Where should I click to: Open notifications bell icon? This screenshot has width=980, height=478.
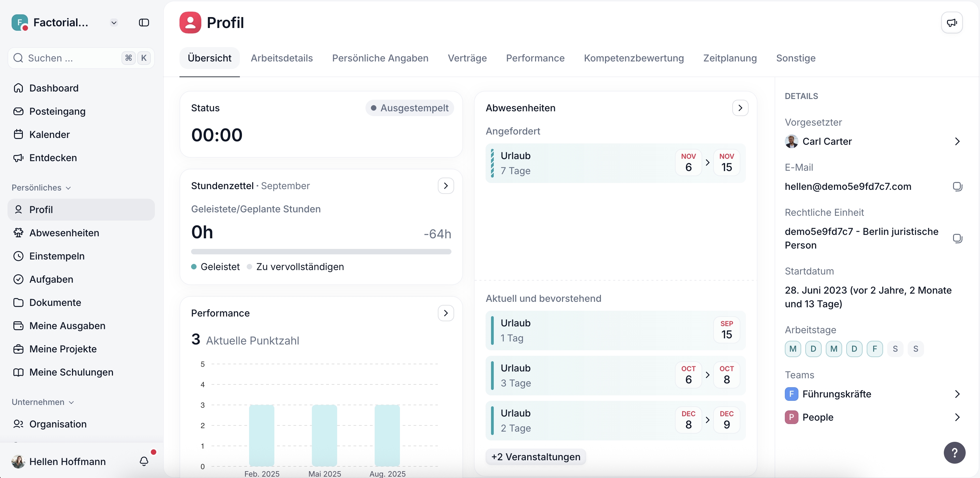(x=144, y=461)
